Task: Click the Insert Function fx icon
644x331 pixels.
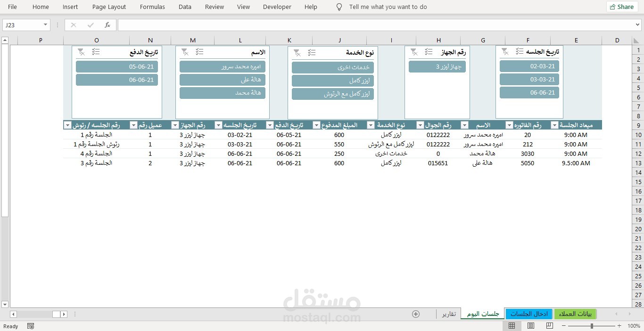Action: [x=107, y=25]
